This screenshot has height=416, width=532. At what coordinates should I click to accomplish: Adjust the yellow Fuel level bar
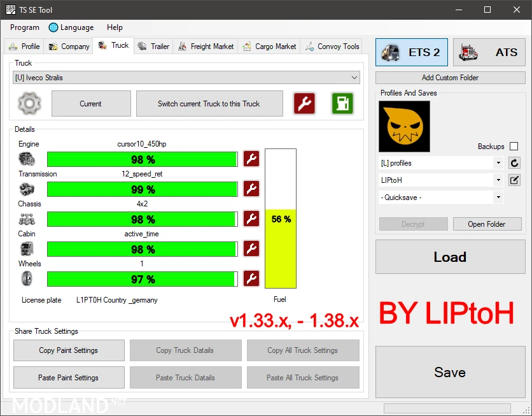[x=280, y=248]
